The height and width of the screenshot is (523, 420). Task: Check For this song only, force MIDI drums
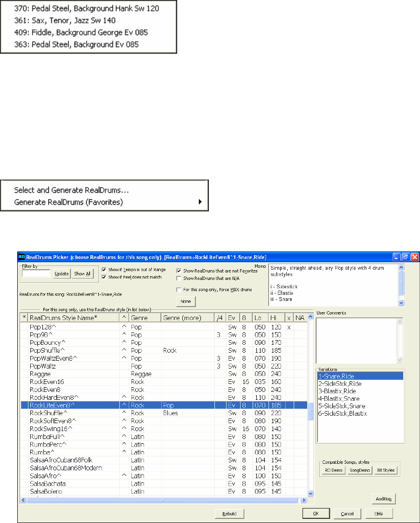point(179,290)
